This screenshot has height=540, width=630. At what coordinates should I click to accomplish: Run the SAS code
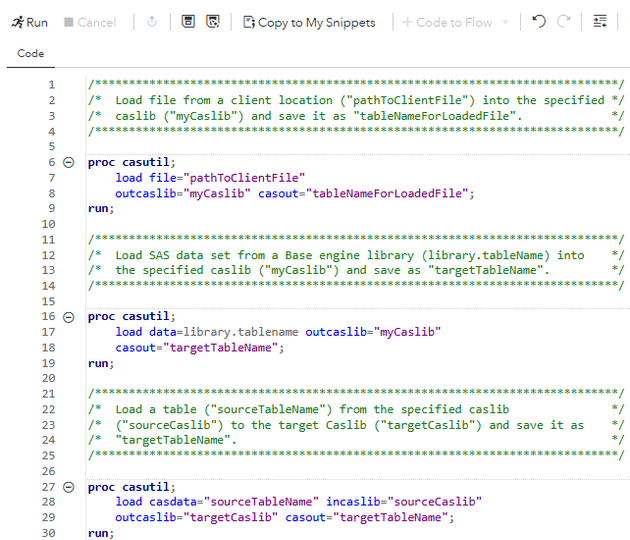coord(29,22)
